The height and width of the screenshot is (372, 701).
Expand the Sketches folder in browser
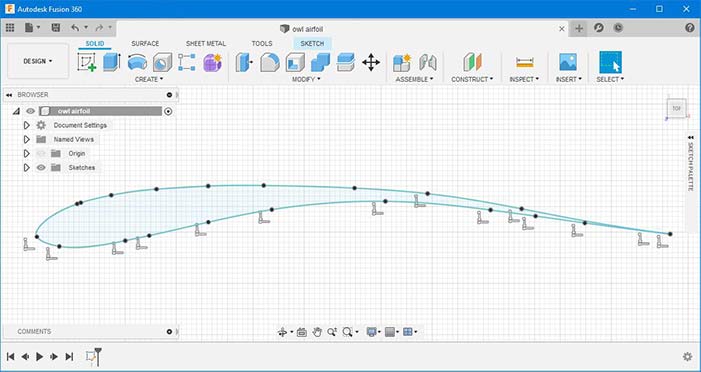pos(26,168)
